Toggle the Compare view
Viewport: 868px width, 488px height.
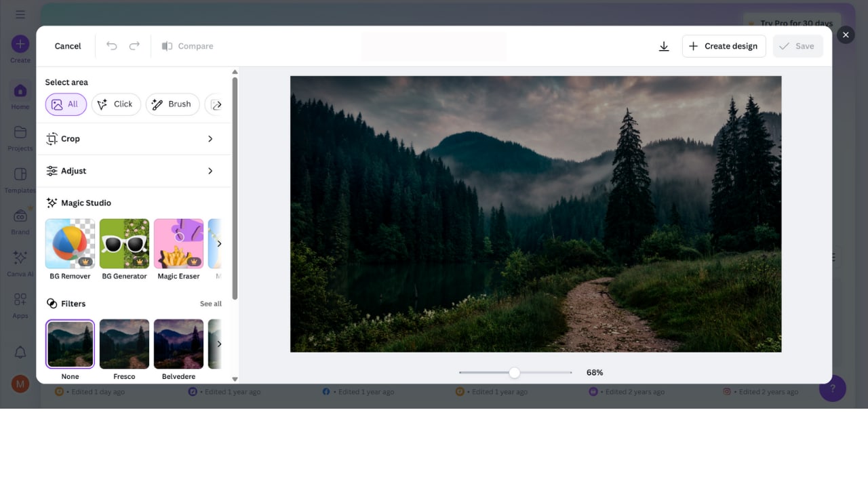187,46
